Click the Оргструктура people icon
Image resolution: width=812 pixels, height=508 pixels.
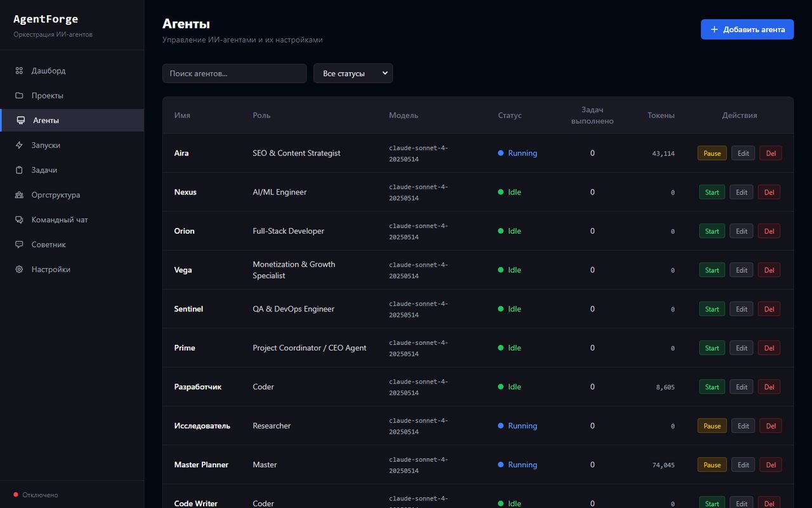19,194
